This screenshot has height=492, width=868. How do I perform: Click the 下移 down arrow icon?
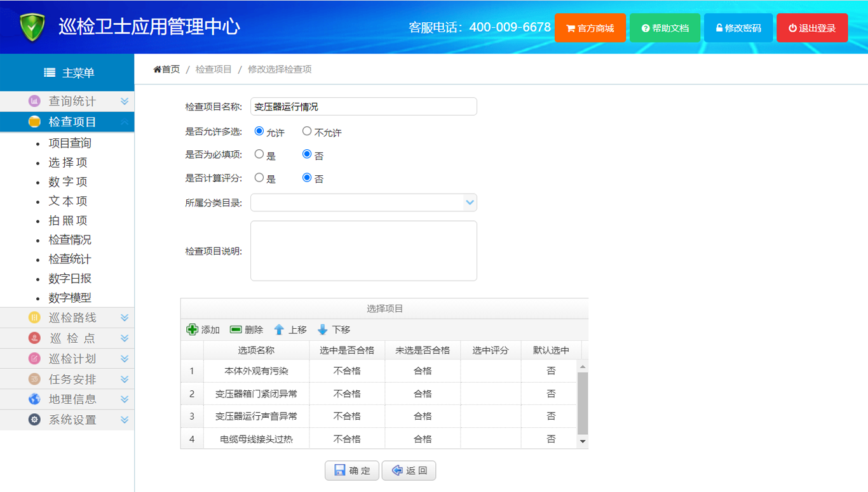[323, 329]
